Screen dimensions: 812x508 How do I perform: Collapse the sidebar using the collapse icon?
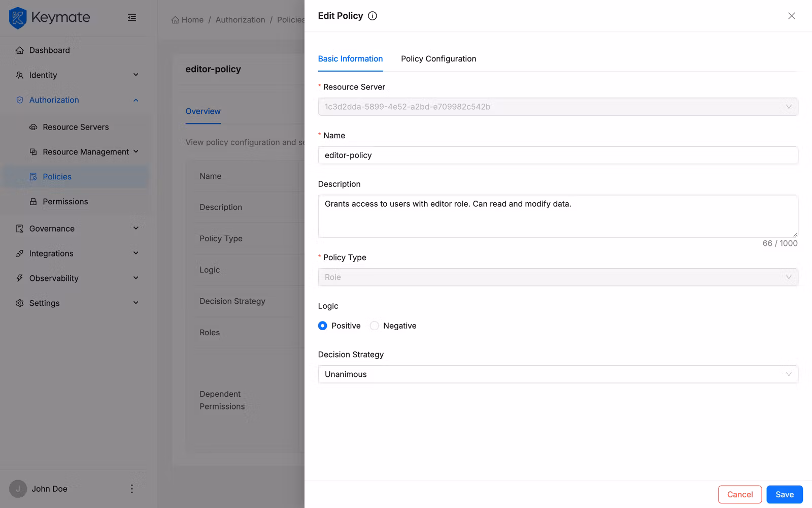coord(132,17)
